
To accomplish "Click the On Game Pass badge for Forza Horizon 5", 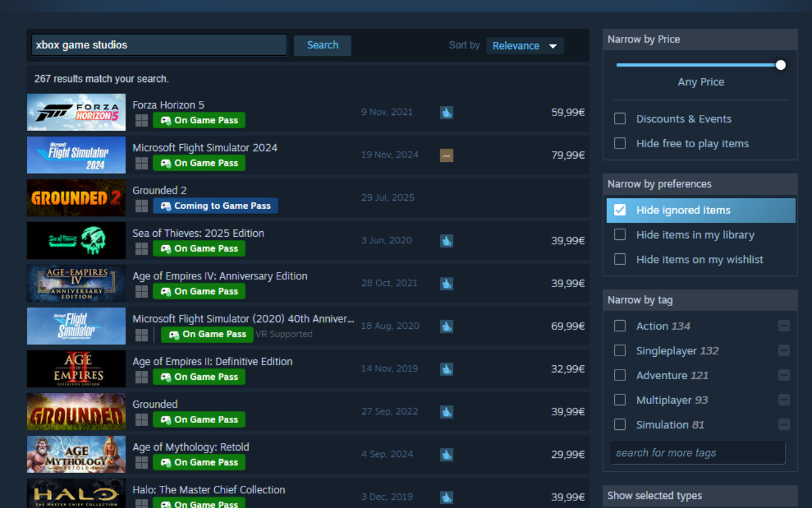I will (199, 121).
